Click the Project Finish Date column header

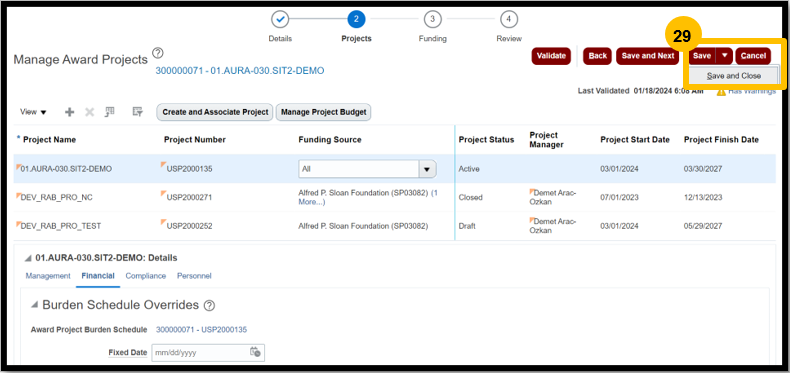721,140
